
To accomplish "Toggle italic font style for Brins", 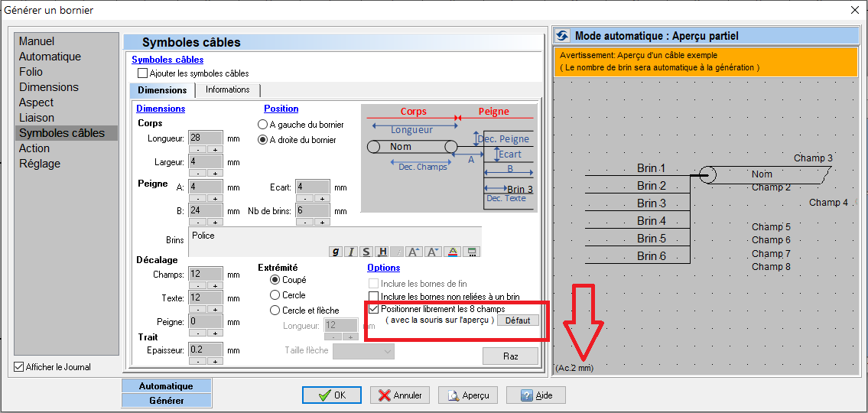I will pyautogui.click(x=351, y=252).
